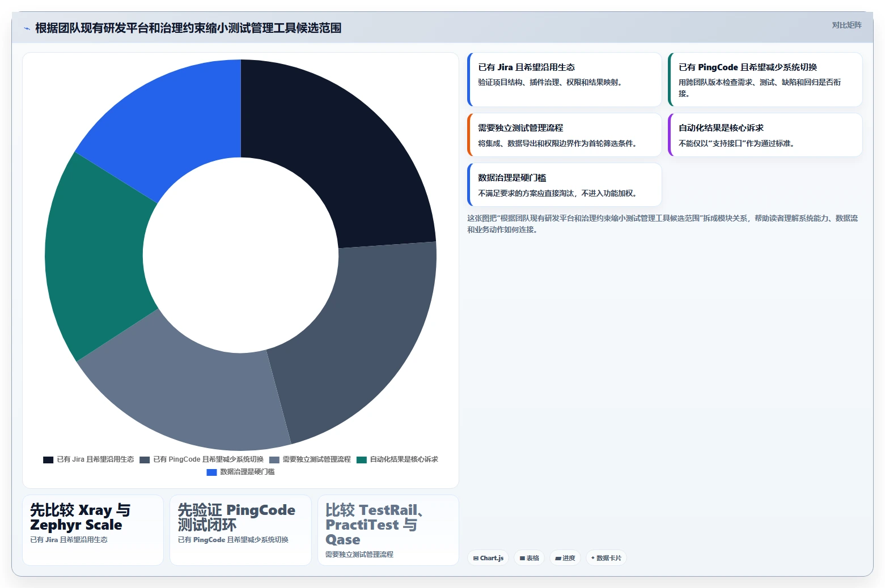The image size is (885, 588).
Task: Toggle the 已有 Jira 且希望沿用生态 legend entry
Action: 88,459
